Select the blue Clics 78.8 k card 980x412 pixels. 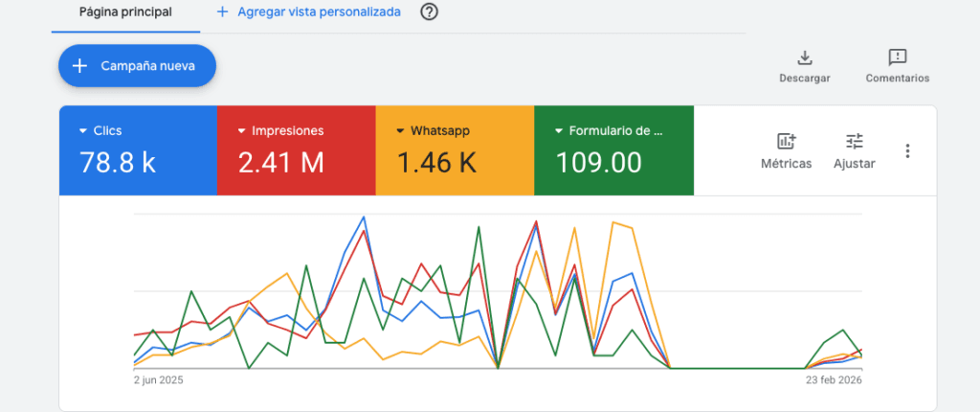point(138,150)
